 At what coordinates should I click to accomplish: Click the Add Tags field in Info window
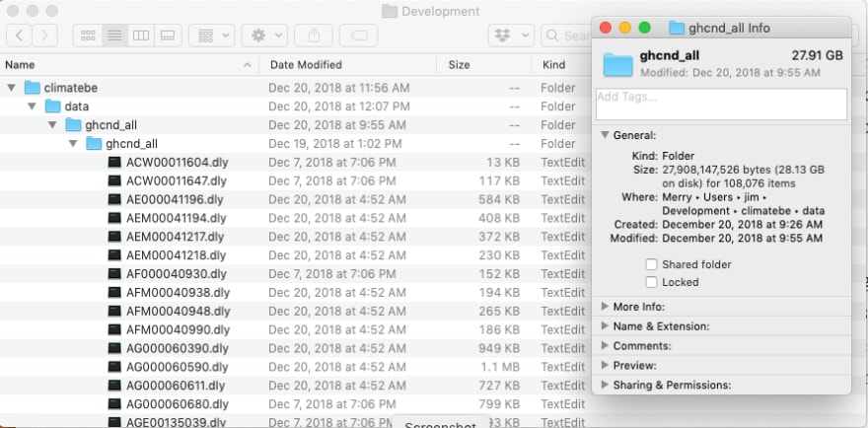721,105
